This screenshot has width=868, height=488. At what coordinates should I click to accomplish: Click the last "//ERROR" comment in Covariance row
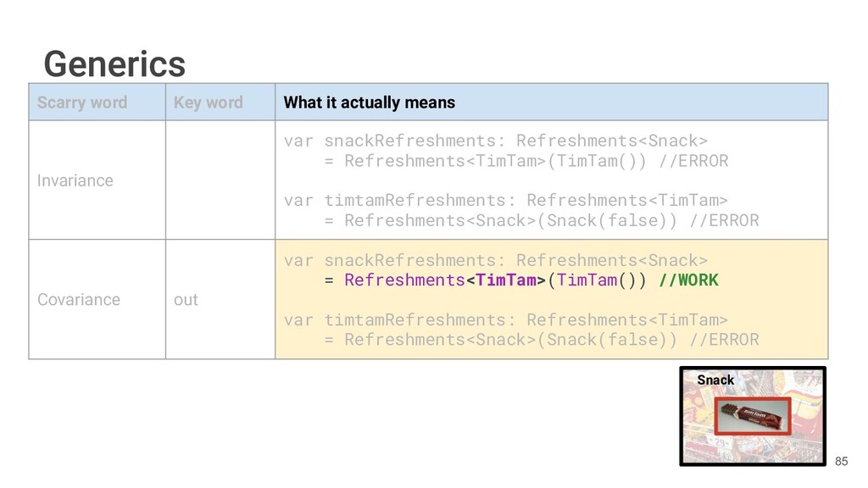(724, 340)
